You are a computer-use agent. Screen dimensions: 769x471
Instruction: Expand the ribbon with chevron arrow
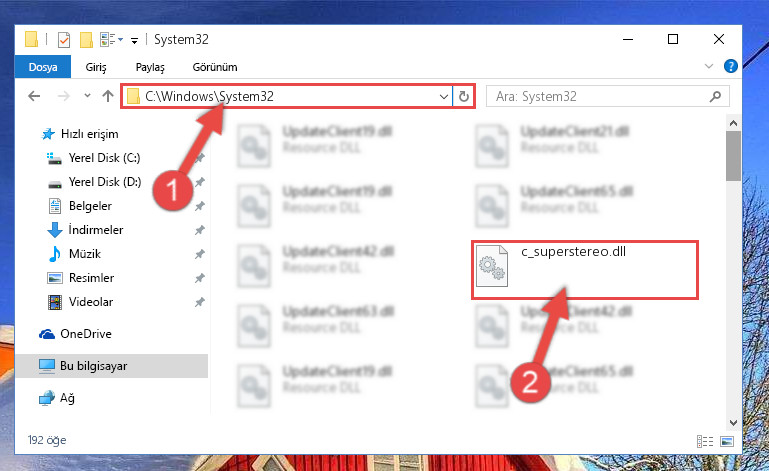click(709, 66)
